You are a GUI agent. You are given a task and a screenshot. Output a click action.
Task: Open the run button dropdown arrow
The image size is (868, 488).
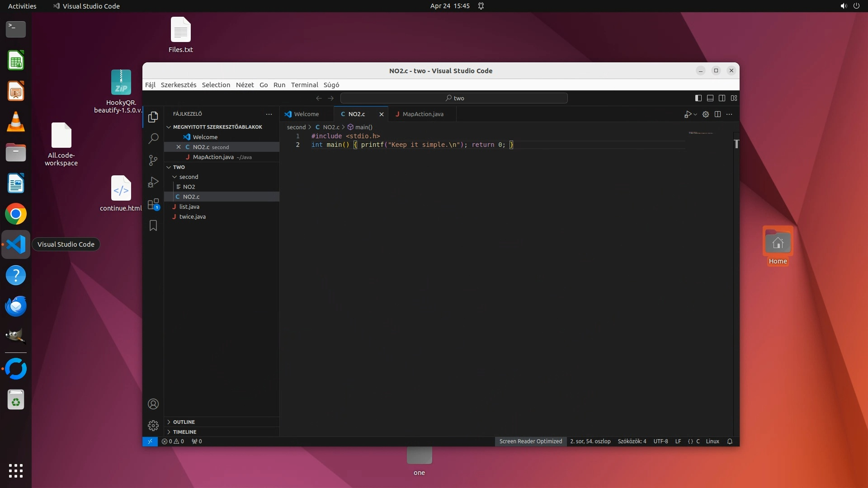[695, 115]
